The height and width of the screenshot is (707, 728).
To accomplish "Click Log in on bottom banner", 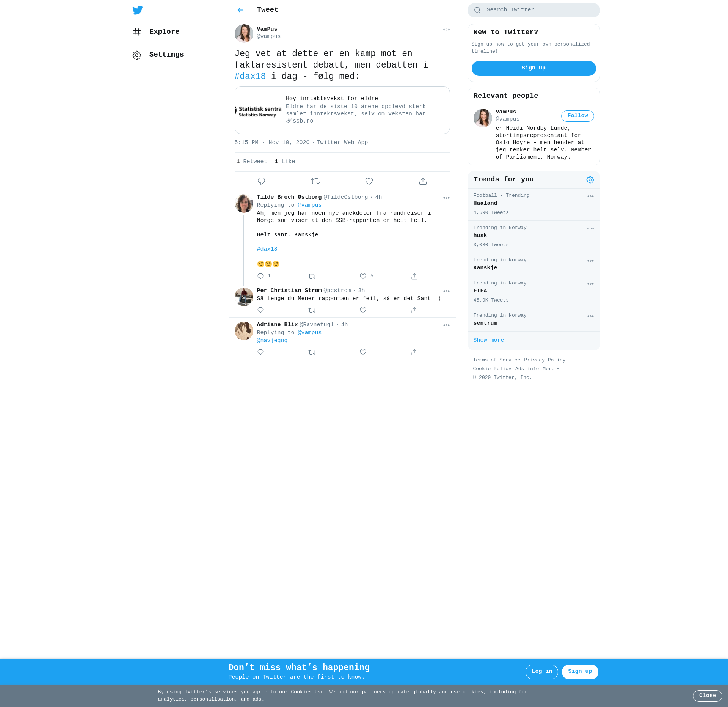I will click(x=541, y=672).
